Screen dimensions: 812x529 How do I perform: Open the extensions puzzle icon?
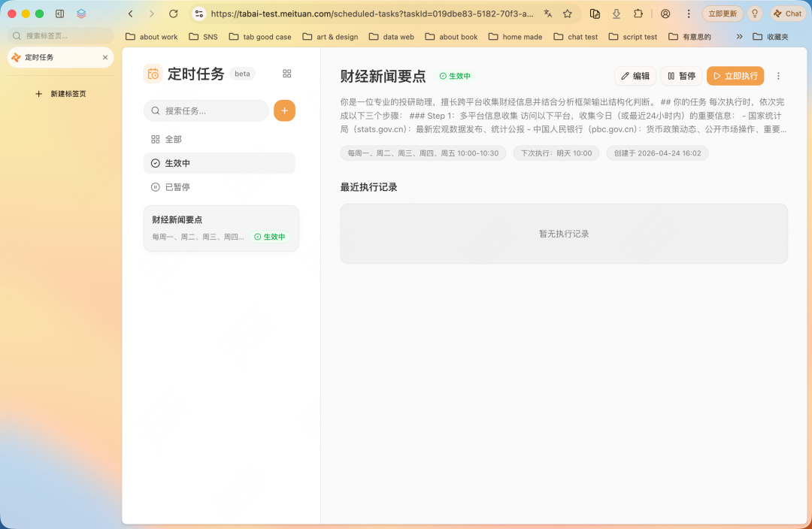pos(638,14)
